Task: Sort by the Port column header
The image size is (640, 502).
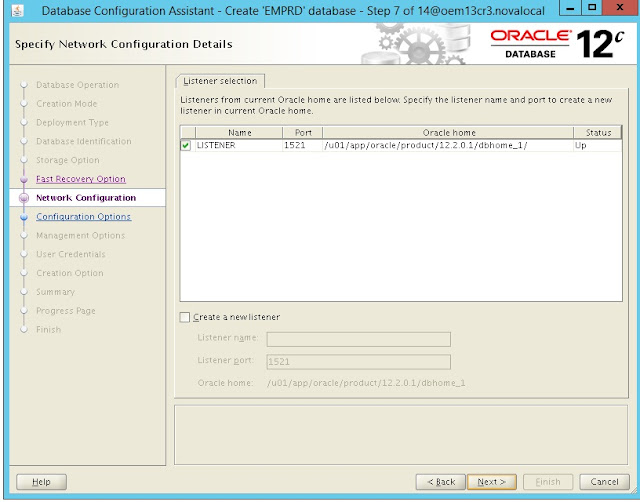Action: pos(303,133)
